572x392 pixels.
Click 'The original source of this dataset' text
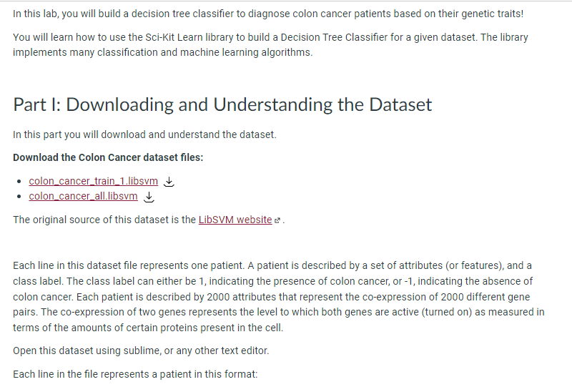pos(104,220)
